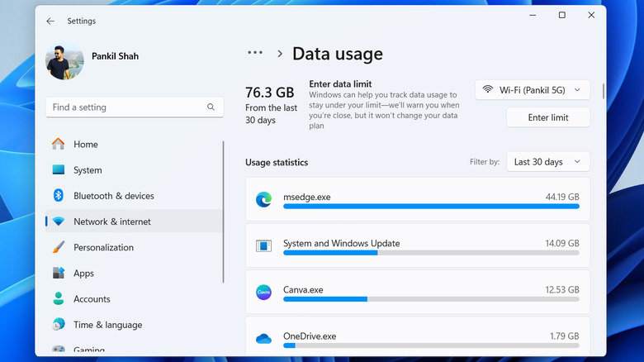Click the Pankil Shah profile picture
Viewport: 644px width, 362px height.
coord(65,61)
